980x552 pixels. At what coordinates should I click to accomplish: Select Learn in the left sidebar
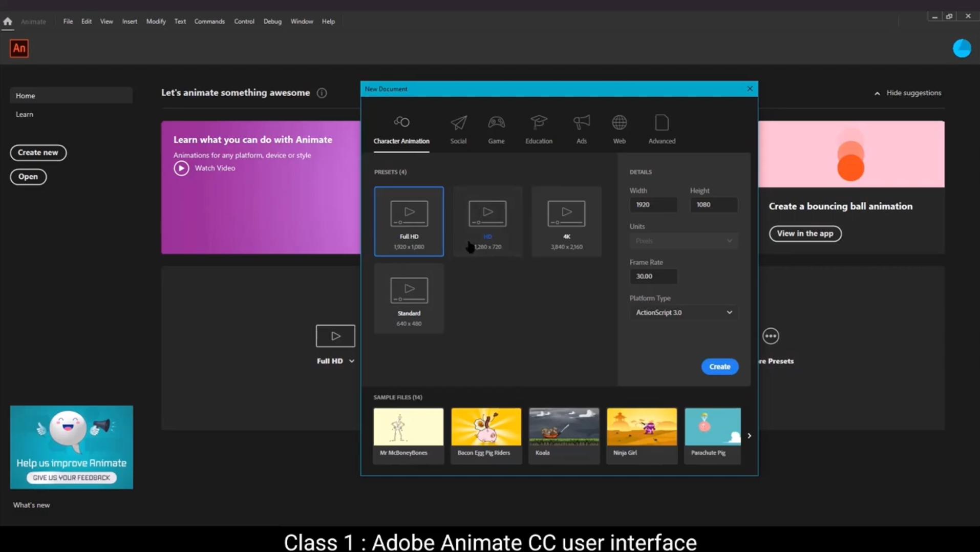click(x=24, y=114)
